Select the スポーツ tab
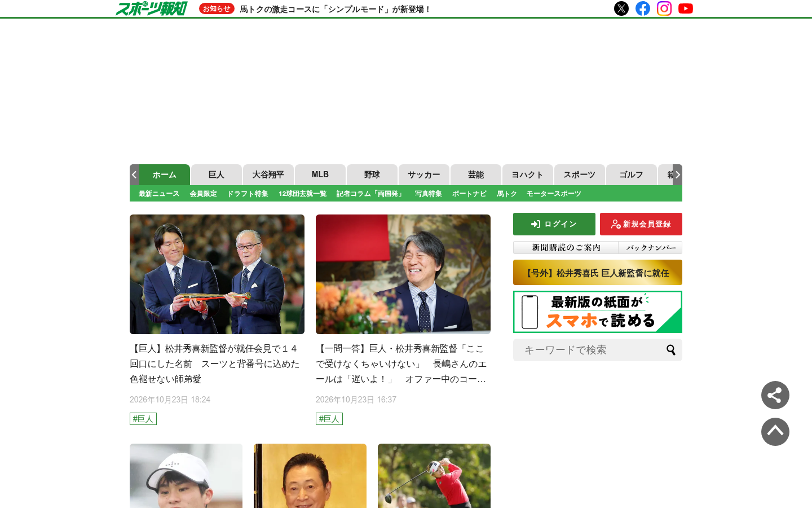 click(x=580, y=175)
